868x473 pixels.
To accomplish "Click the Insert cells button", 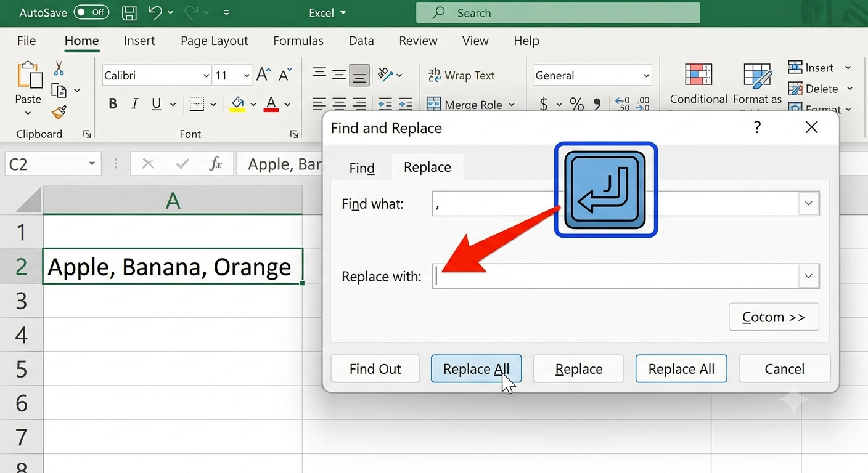I will point(811,68).
